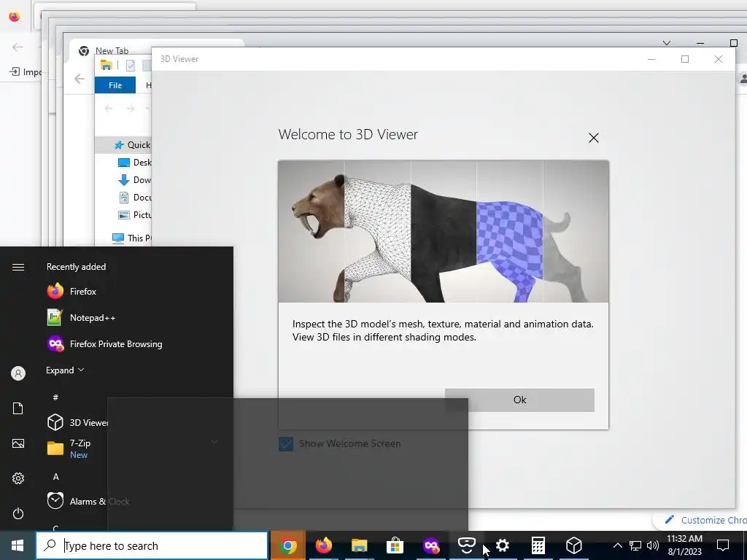Switch to 3D Viewer taskbar icon

[573, 545]
